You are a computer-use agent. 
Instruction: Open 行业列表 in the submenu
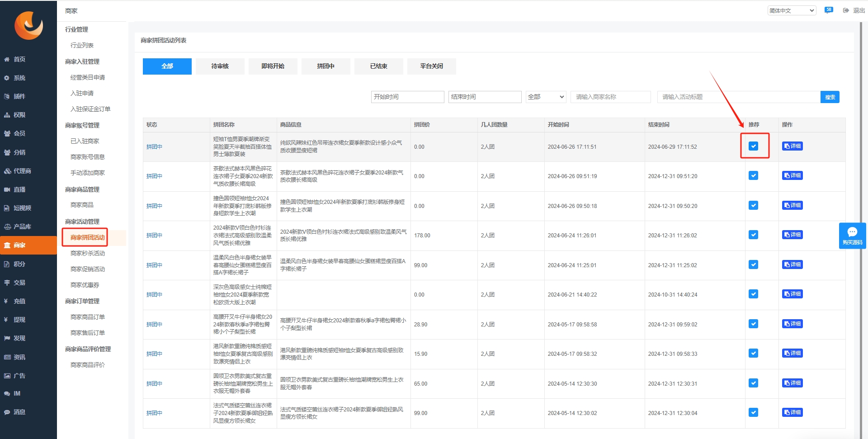tap(82, 45)
